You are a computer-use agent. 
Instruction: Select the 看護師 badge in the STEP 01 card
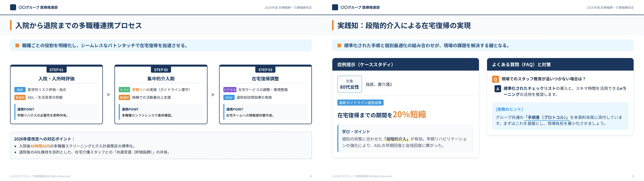click(x=20, y=97)
